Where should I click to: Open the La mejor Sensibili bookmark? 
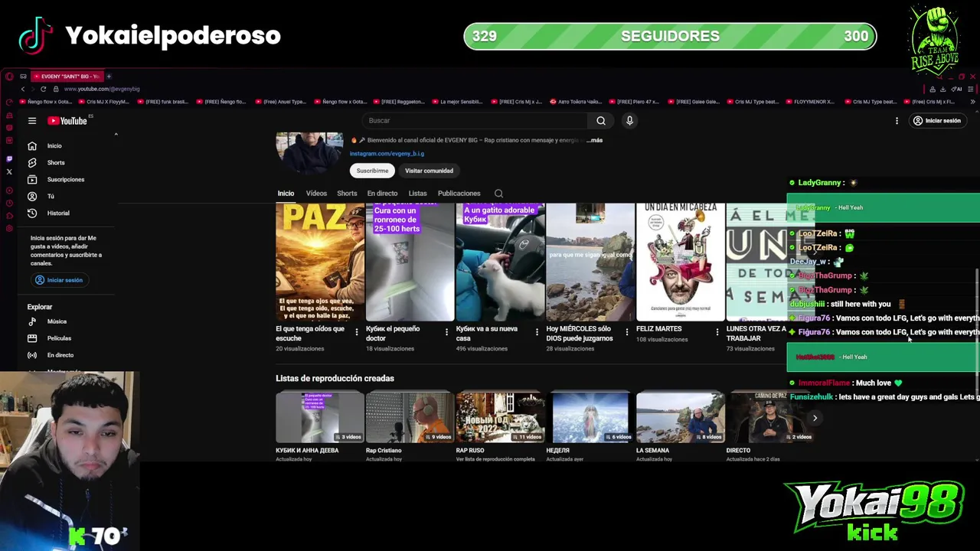[x=457, y=102]
